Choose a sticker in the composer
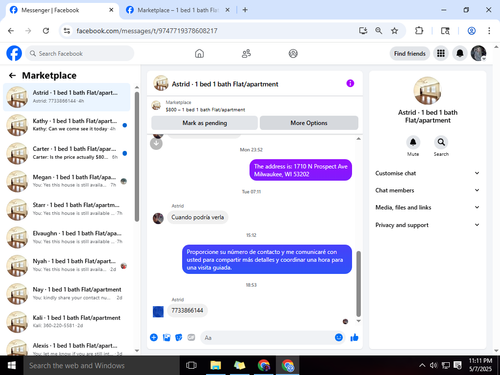This screenshot has width=500, height=375. (x=179, y=338)
